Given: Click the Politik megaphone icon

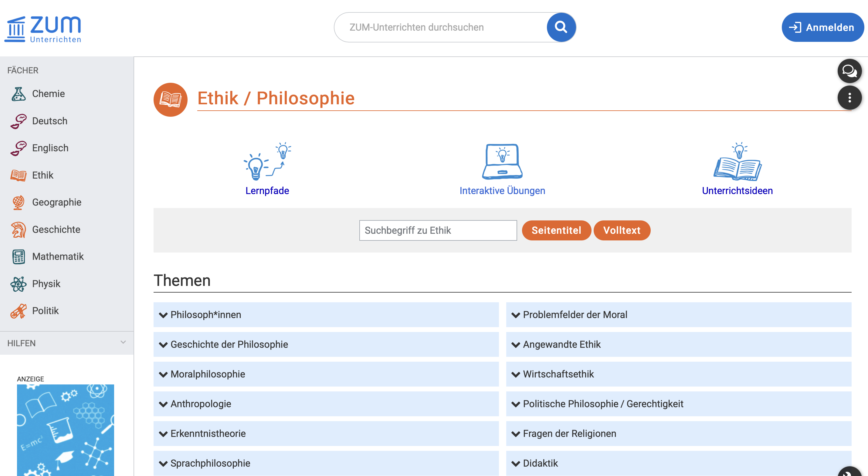Looking at the screenshot, I should [x=19, y=310].
